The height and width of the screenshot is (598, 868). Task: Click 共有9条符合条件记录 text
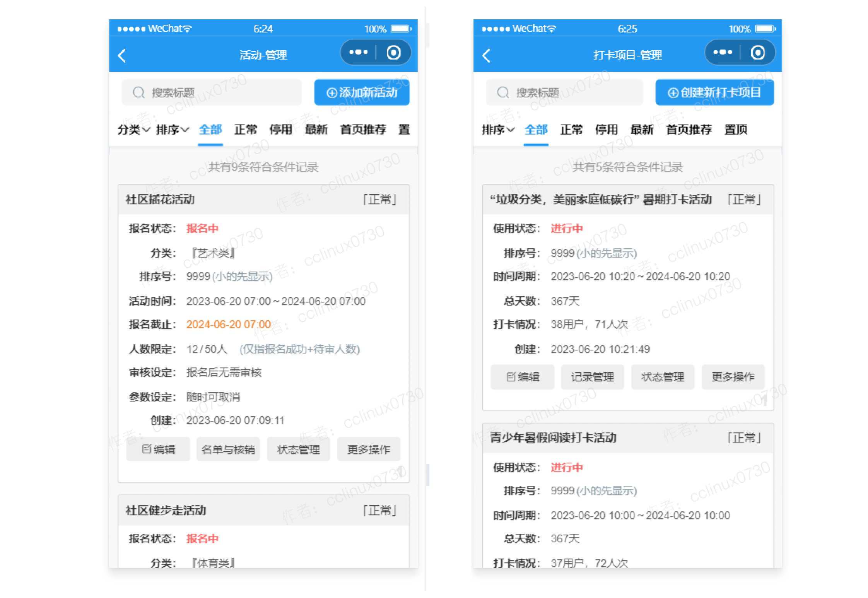(263, 167)
